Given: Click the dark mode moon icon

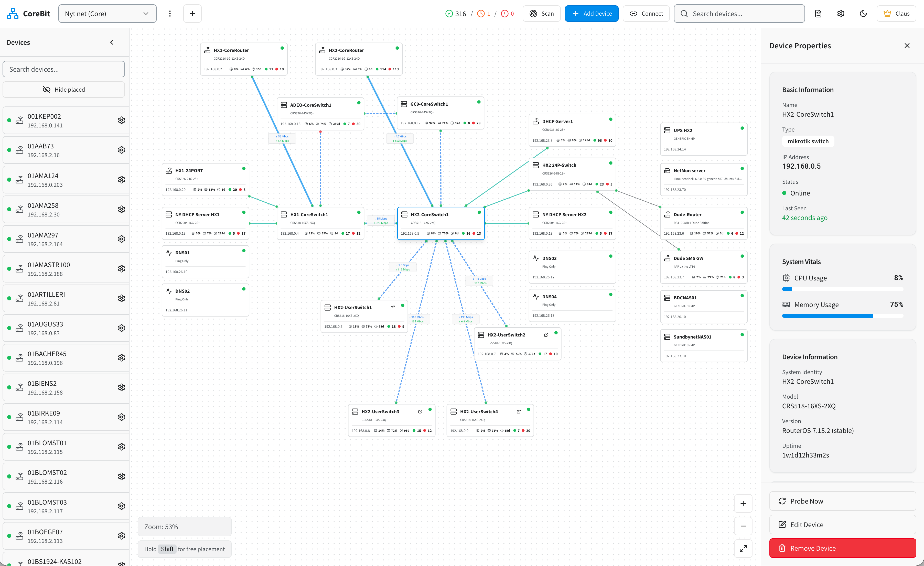Looking at the screenshot, I should point(863,14).
